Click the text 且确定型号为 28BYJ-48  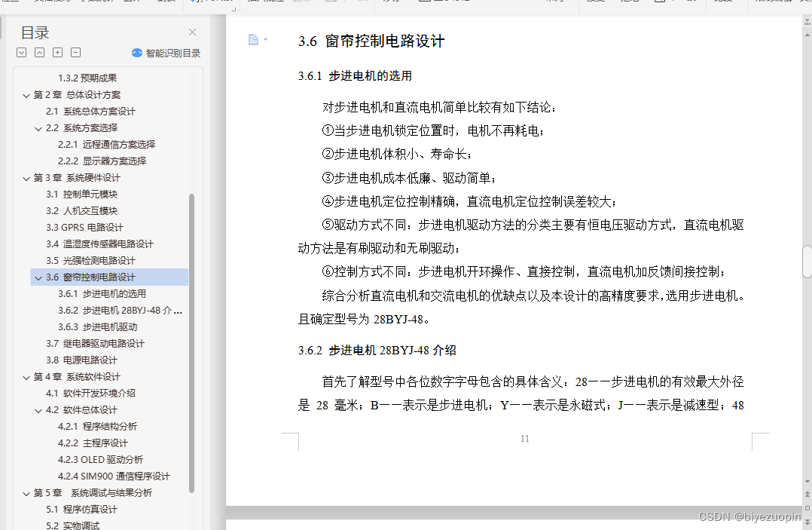(364, 320)
